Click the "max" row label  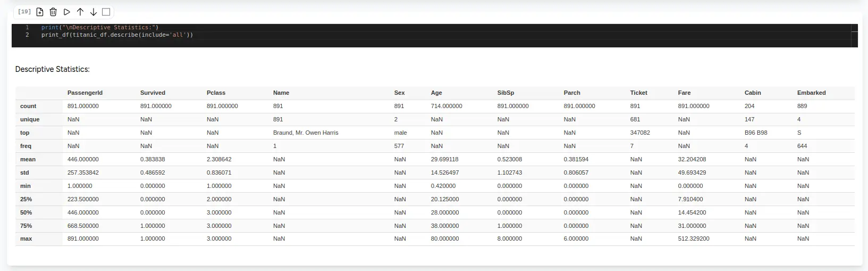26,239
